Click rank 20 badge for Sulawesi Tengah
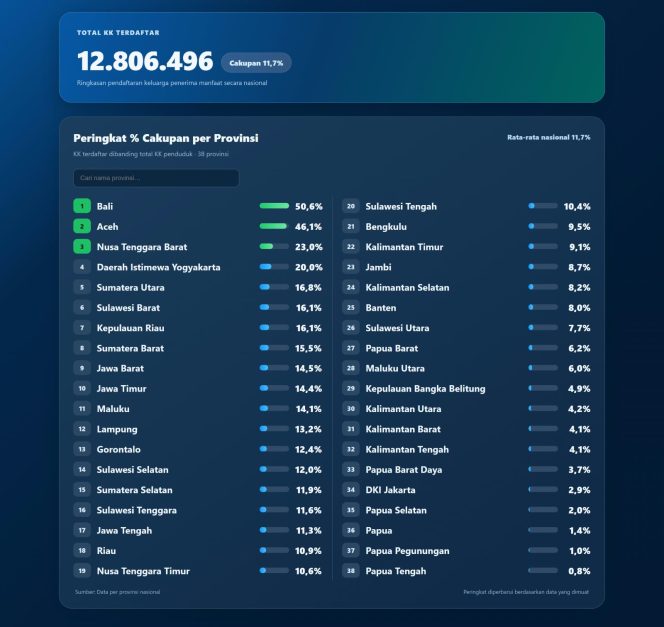 351,206
